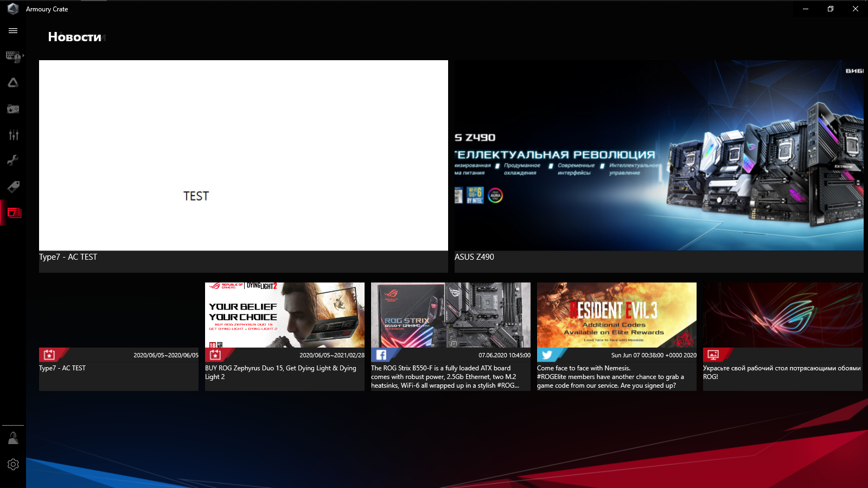868x488 pixels.
Task: Click the 'Новости' page heading
Action: (x=75, y=37)
